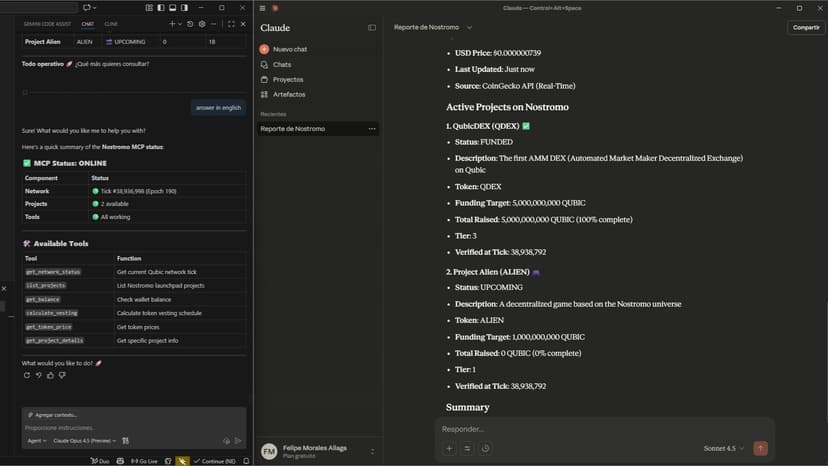The height and width of the screenshot is (466, 828).
Task: Open the Claude Opus 4.5 (Preview) model dropdown
Action: 84,441
